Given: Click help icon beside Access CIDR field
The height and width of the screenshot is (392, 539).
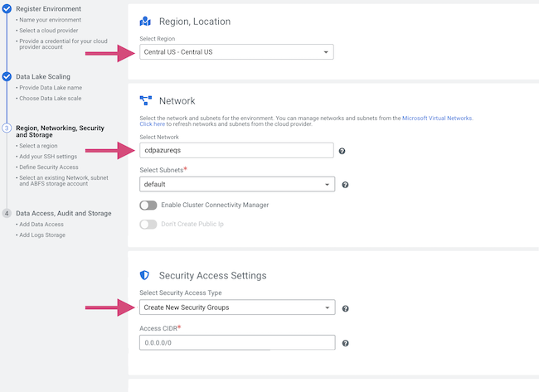Looking at the screenshot, I should pyautogui.click(x=345, y=343).
